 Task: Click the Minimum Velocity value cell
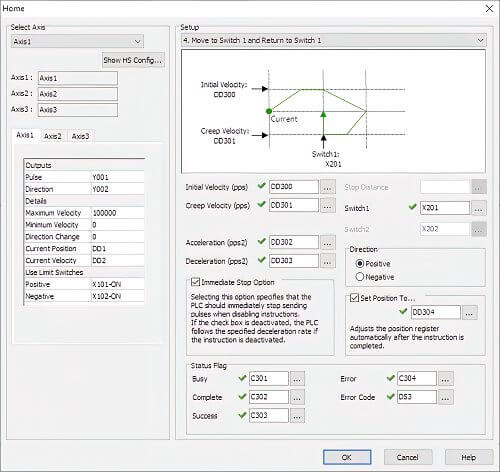[x=118, y=225]
